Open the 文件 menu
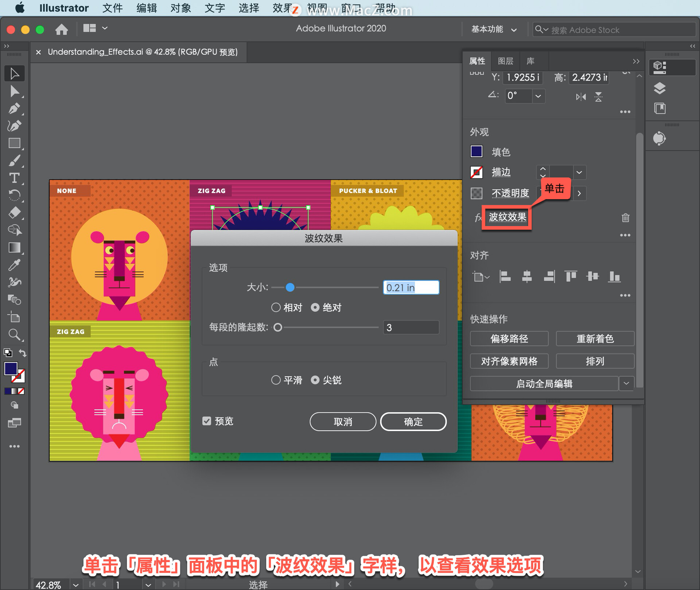The height and width of the screenshot is (590, 700). point(112,8)
